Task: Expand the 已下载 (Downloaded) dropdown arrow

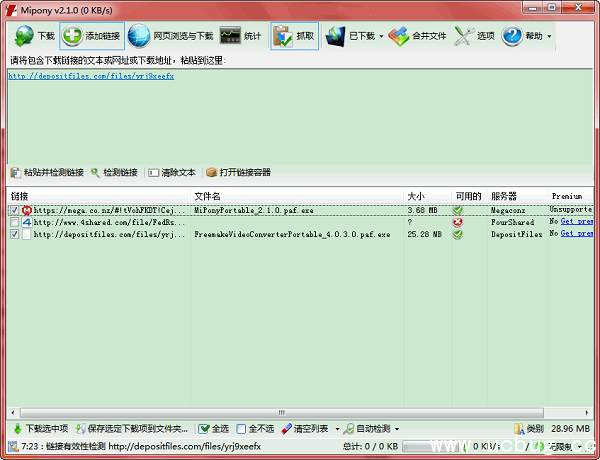Action: 381,37
